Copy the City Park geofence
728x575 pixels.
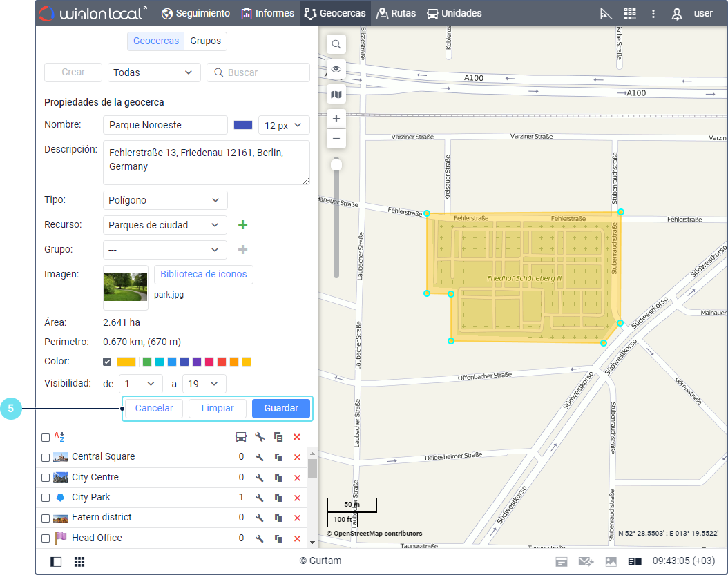tap(278, 498)
